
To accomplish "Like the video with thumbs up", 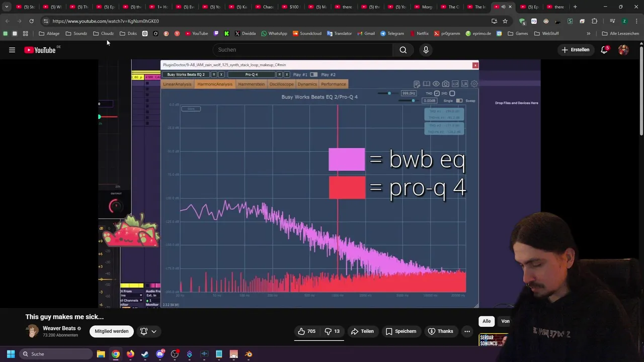I will (306, 331).
